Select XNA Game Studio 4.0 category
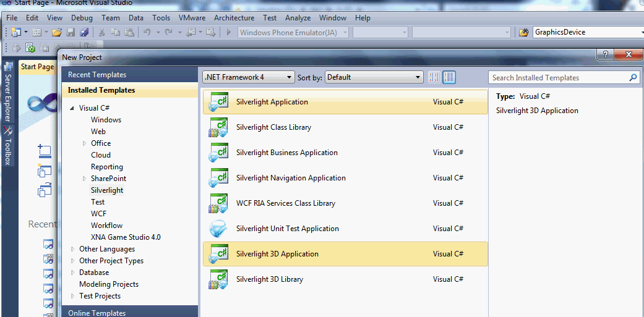Viewport: 644px width, 317px height. (x=126, y=237)
